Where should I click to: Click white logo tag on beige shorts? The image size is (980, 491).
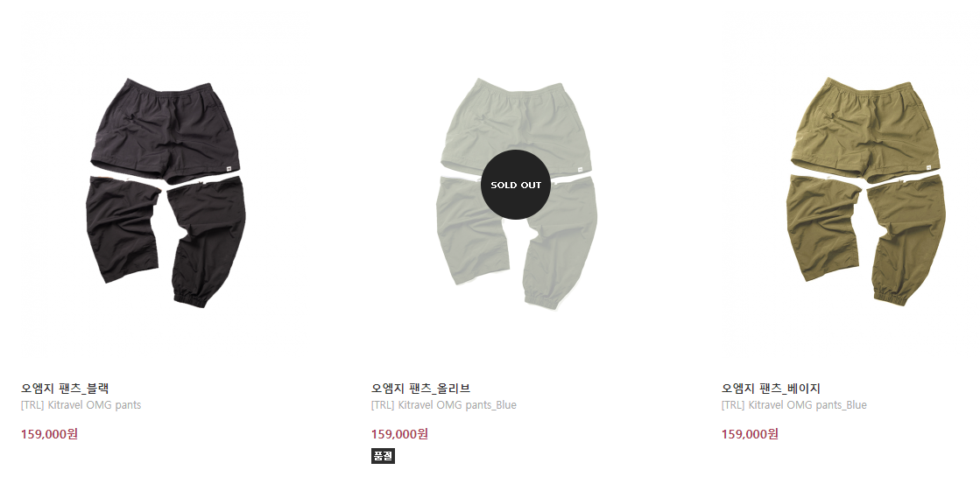pos(929,167)
